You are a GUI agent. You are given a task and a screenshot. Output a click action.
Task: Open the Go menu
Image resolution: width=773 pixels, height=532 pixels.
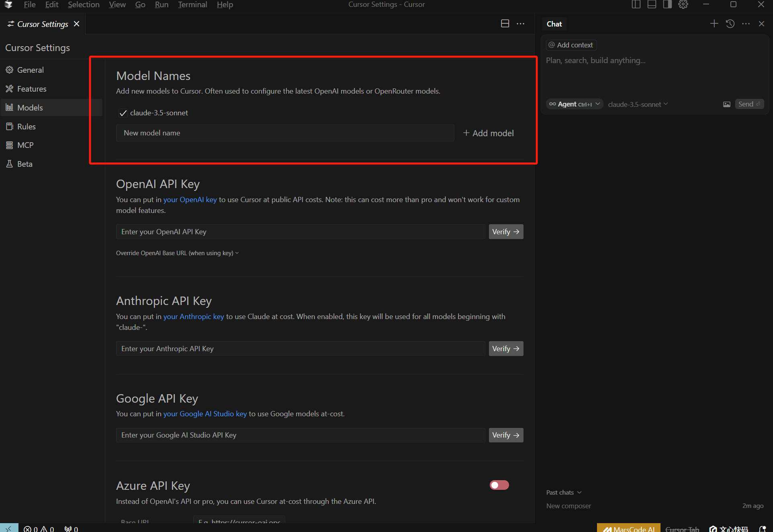140,4
